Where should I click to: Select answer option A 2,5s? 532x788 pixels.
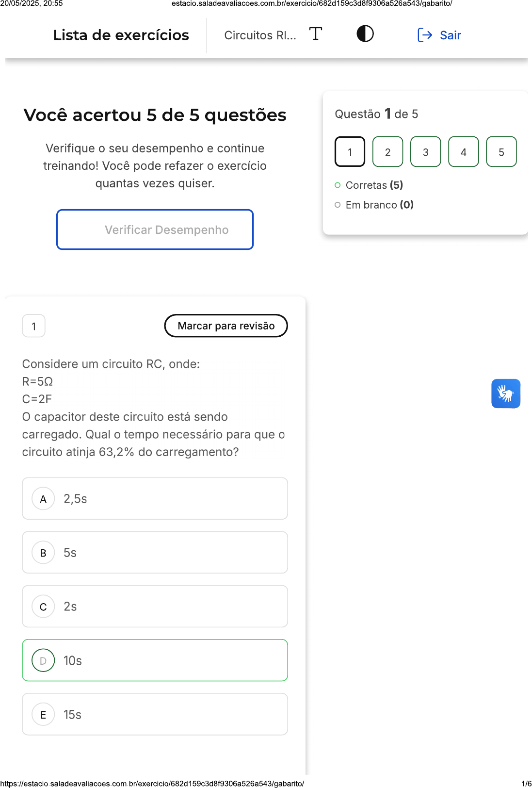(155, 498)
